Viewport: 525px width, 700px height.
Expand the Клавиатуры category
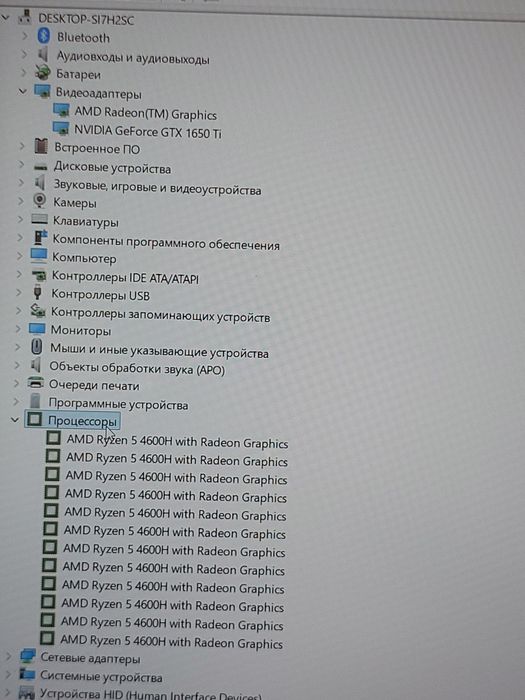(x=20, y=219)
